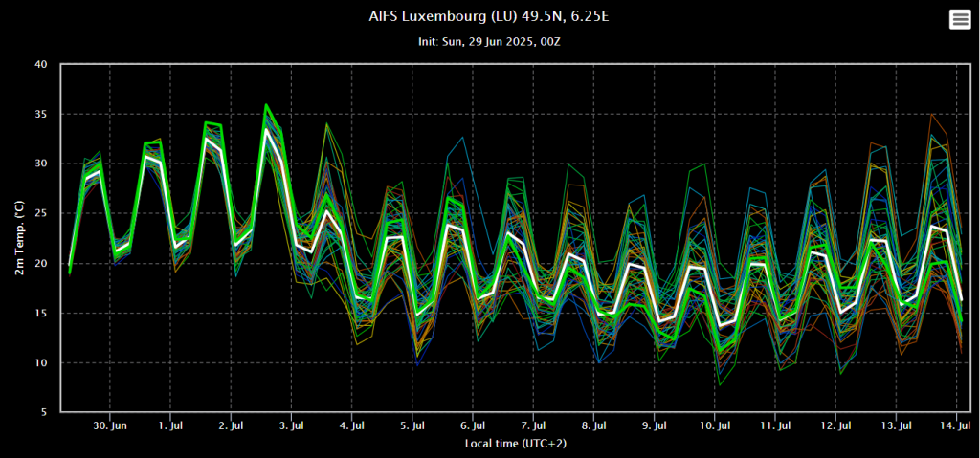
Task: Select the 35 tick on temperature axis
Action: [40, 115]
